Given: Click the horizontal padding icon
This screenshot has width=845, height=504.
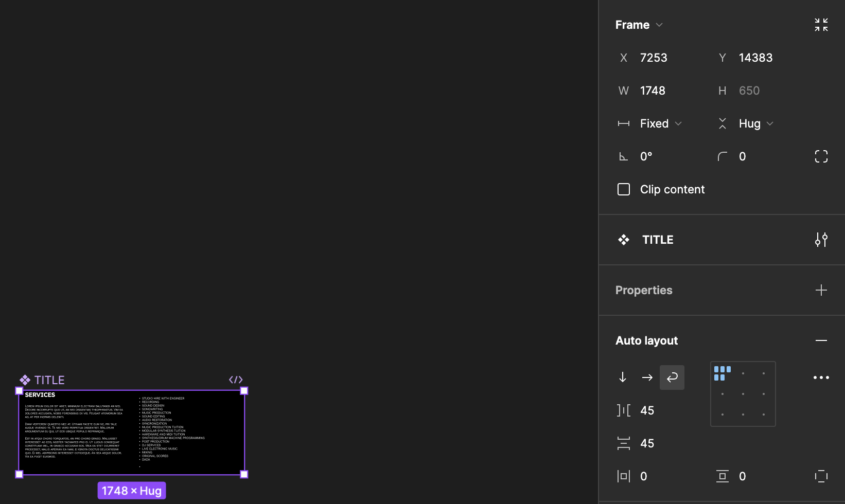Looking at the screenshot, I should click(x=624, y=476).
